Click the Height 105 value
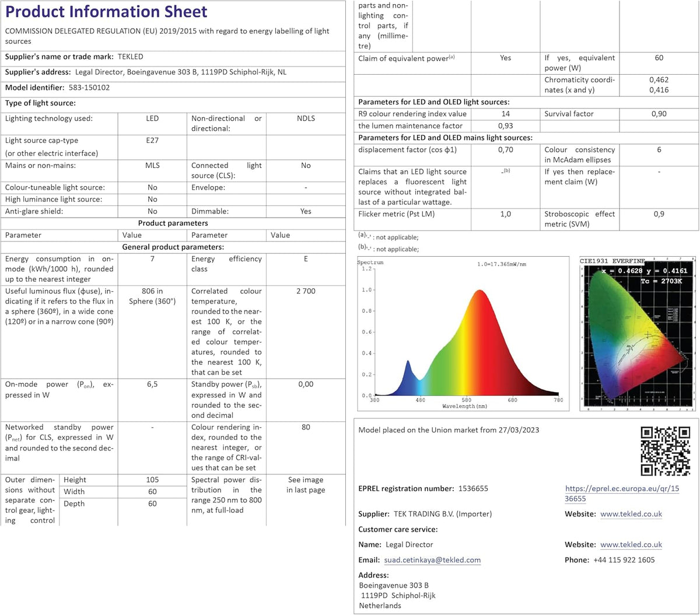Viewport: 700px width, 615px height. pyautogui.click(x=152, y=480)
